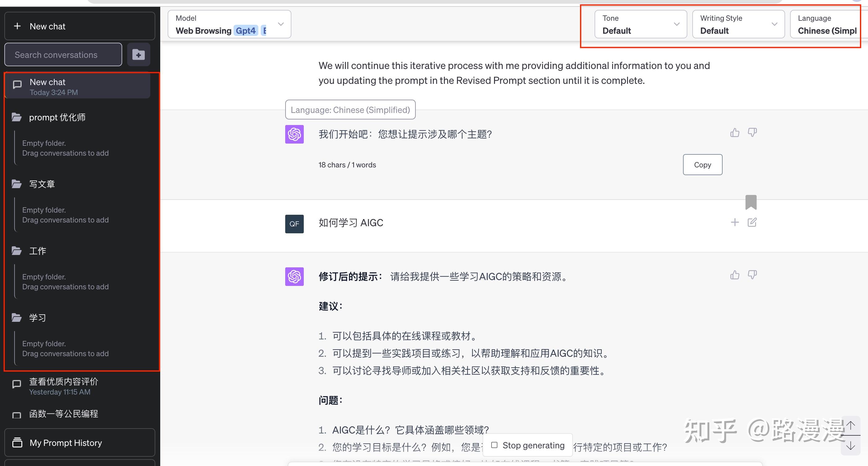
Task: Open the 写文章 folder icon
Action: (16, 184)
